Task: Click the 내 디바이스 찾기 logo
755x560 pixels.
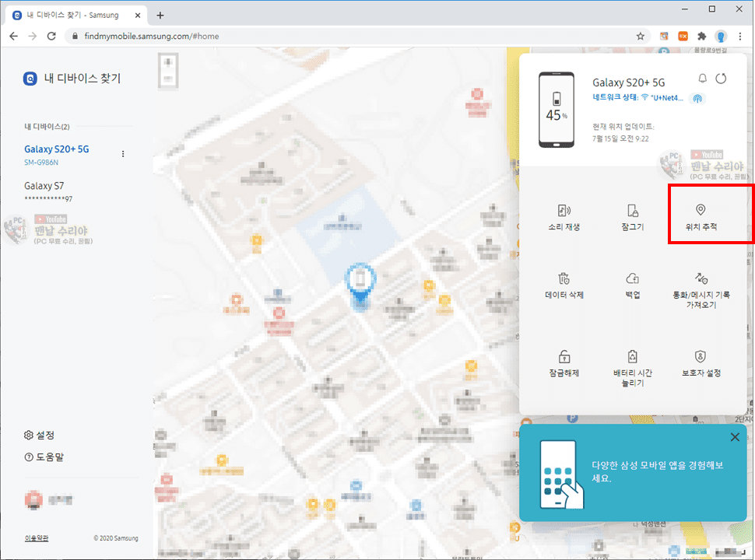Action: (72, 79)
